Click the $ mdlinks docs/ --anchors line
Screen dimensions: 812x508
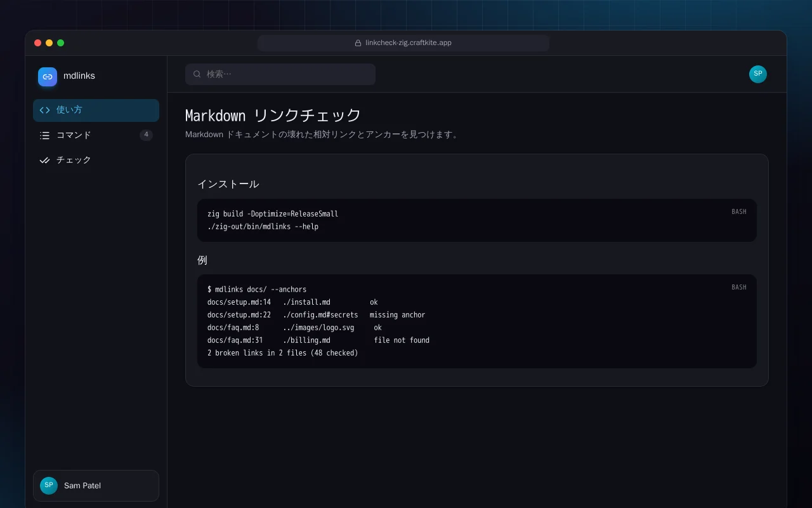click(257, 290)
